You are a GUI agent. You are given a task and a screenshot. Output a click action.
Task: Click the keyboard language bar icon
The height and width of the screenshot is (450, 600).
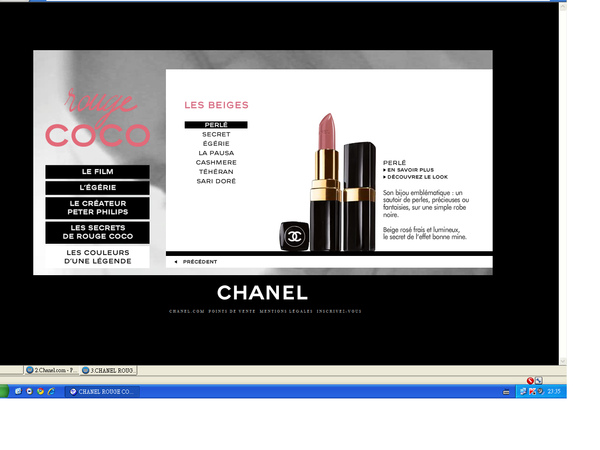(x=506, y=392)
